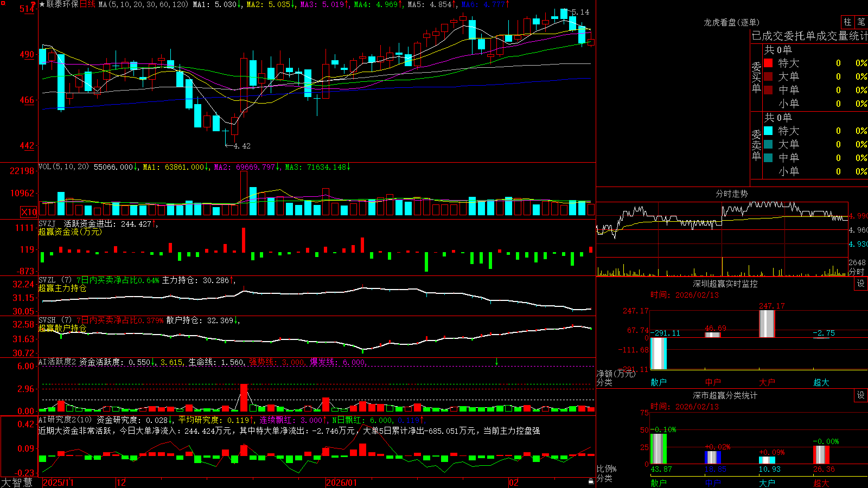This screenshot has height=488, width=868.
Task: Click the 散户 bar in 实时监控 chart
Action: [x=659, y=354]
